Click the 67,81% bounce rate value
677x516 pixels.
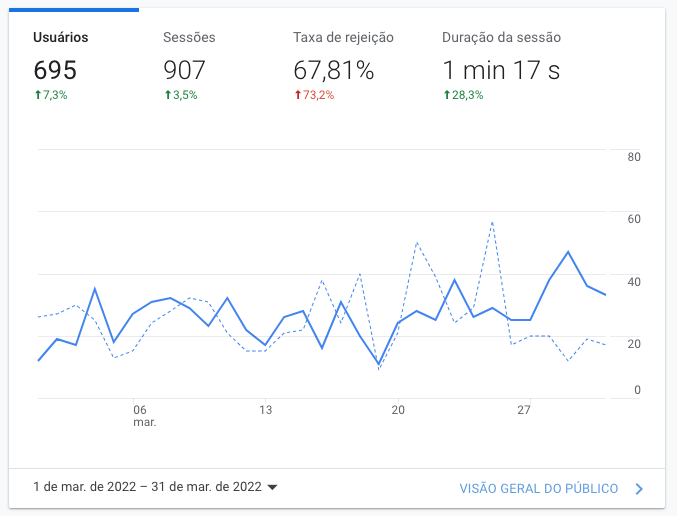(333, 70)
